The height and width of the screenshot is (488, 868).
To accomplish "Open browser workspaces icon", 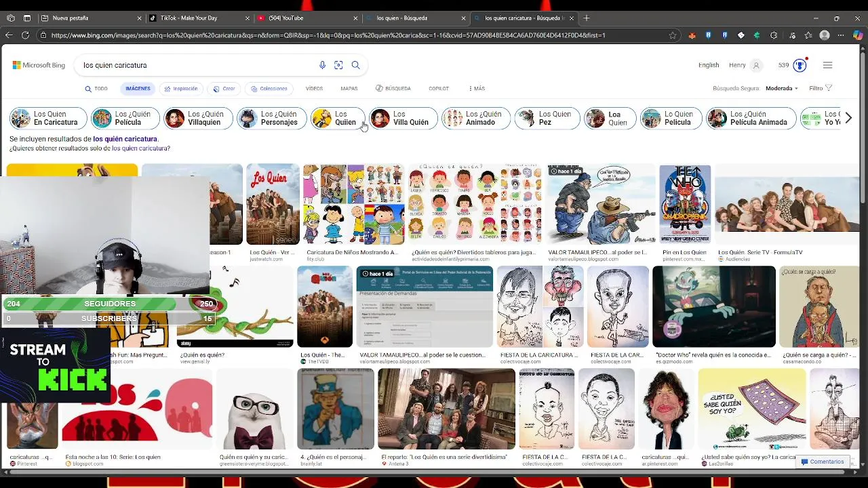I will point(11,18).
